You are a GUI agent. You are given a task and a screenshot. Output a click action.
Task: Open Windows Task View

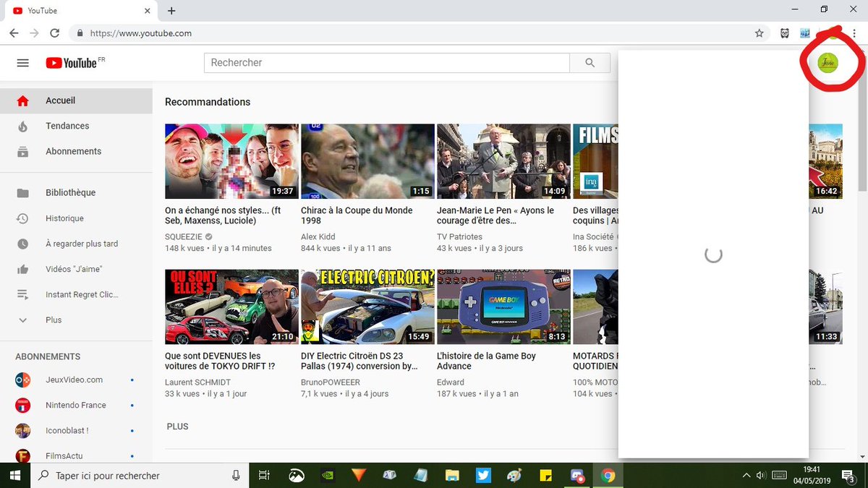[264, 475]
